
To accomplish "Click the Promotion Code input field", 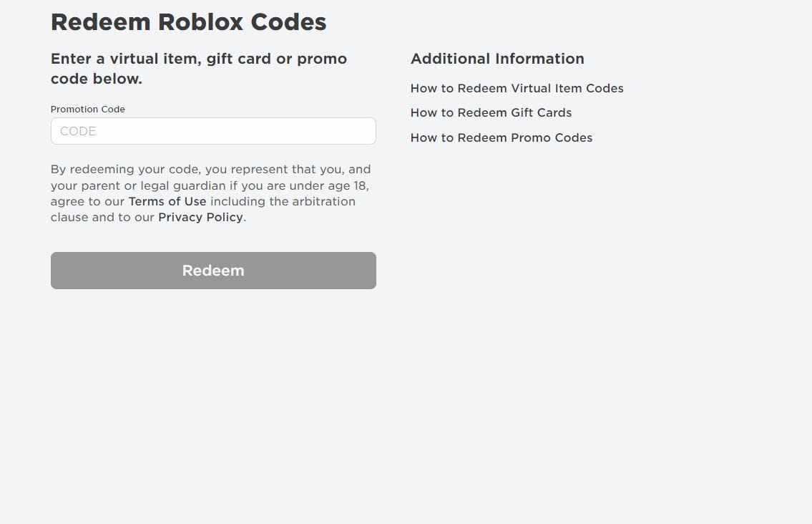I will tap(212, 131).
